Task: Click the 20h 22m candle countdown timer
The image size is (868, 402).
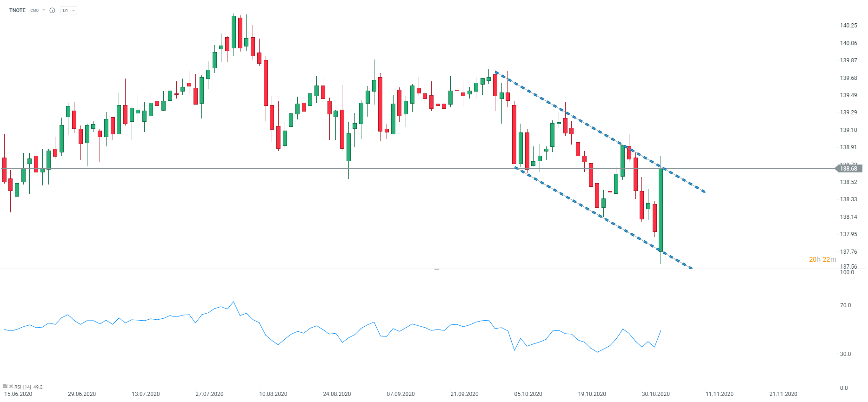Action: (822, 259)
